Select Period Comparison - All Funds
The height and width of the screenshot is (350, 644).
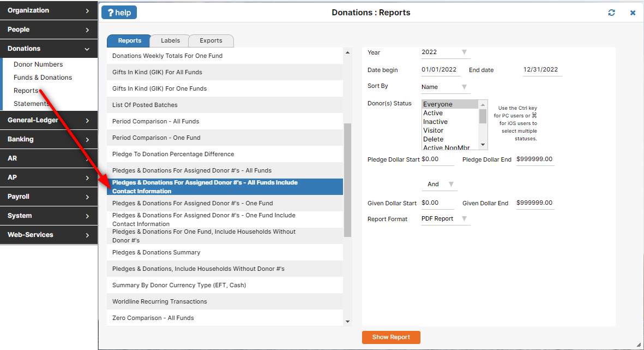(x=225, y=121)
